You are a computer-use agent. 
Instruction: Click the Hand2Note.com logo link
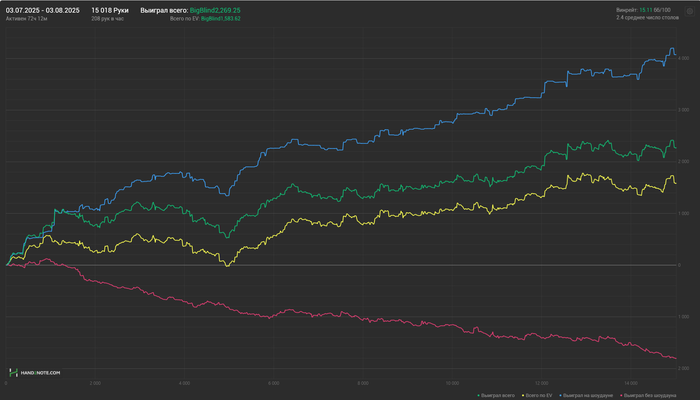tap(35, 372)
